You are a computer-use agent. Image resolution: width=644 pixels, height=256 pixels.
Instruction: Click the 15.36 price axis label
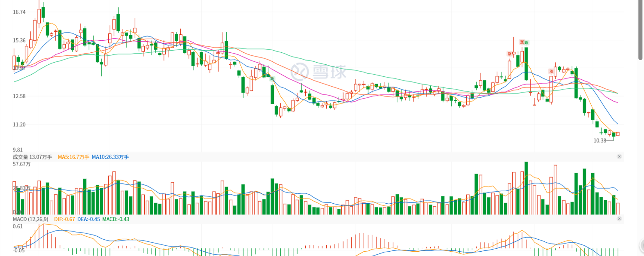(19, 40)
